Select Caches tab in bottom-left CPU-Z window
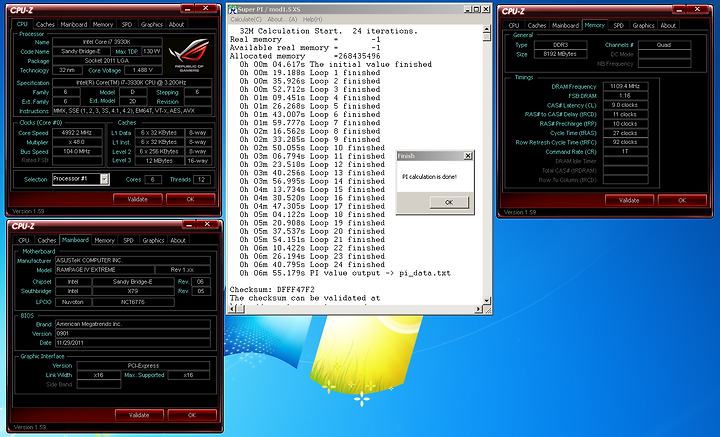720x437 pixels. 47,240
